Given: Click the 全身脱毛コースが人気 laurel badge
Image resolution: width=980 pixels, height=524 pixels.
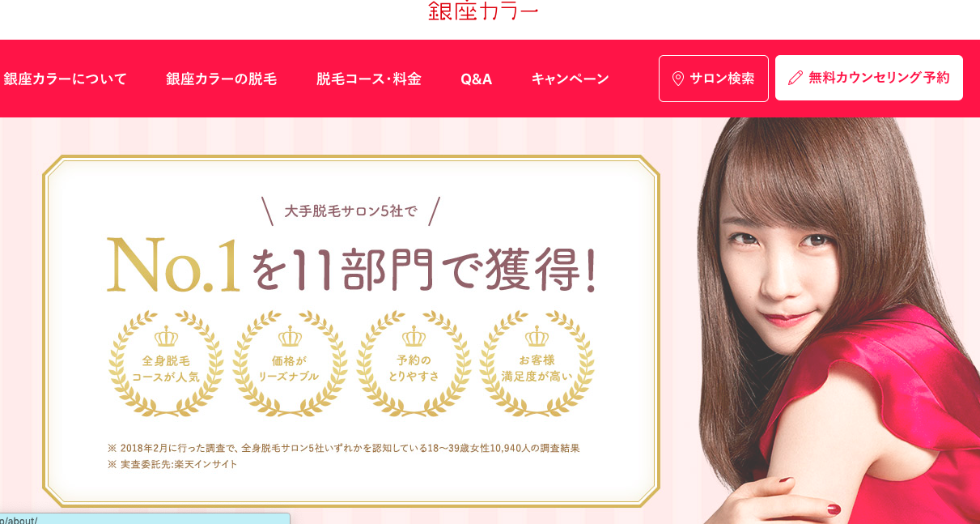Looking at the screenshot, I should tap(166, 364).
